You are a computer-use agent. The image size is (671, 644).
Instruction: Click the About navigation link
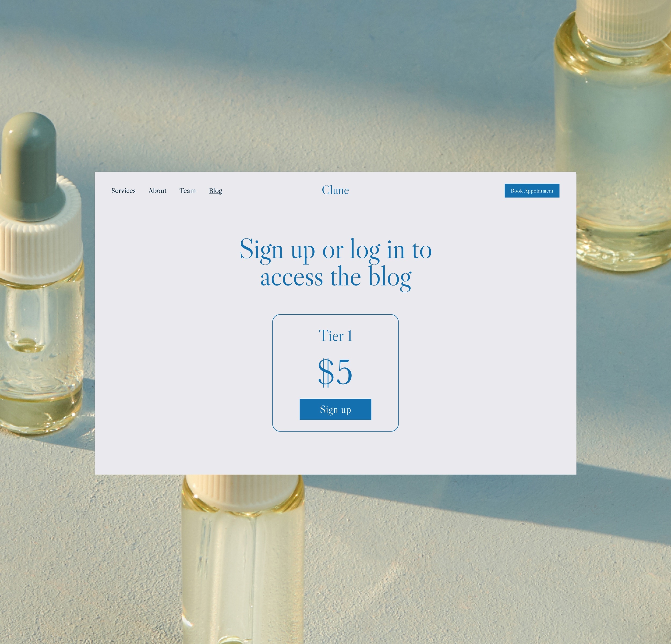point(157,191)
